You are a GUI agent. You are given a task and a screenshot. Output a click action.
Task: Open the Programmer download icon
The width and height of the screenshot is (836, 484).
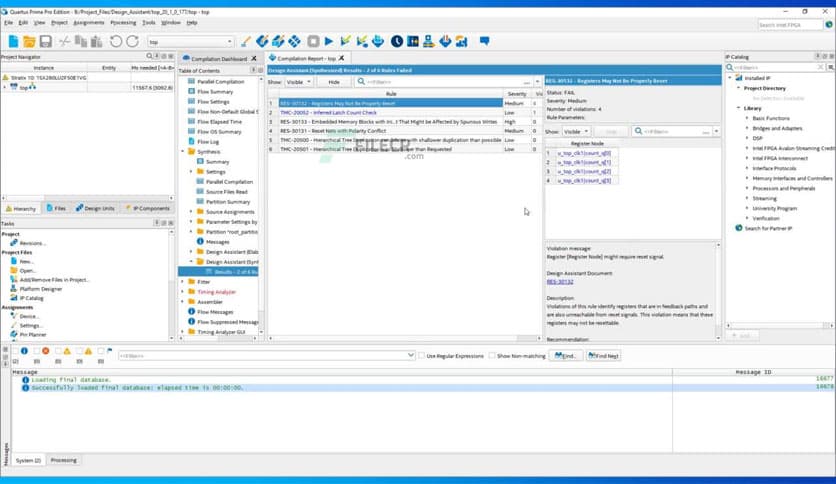click(x=445, y=41)
